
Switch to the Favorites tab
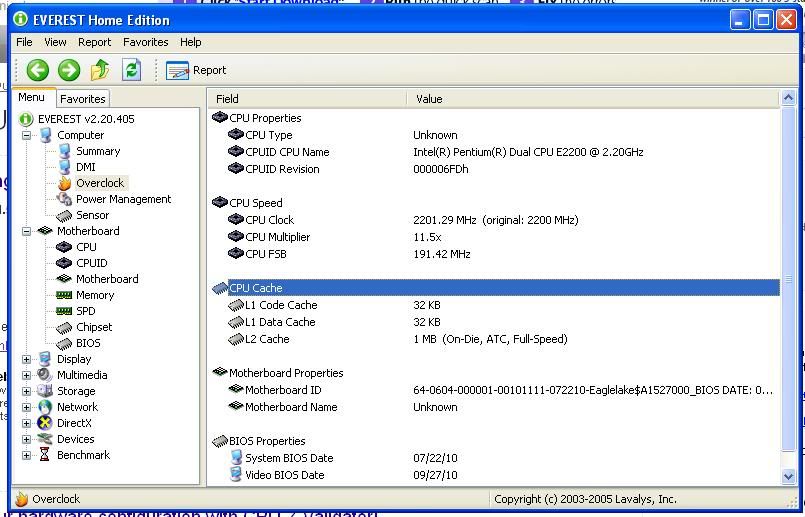83,99
